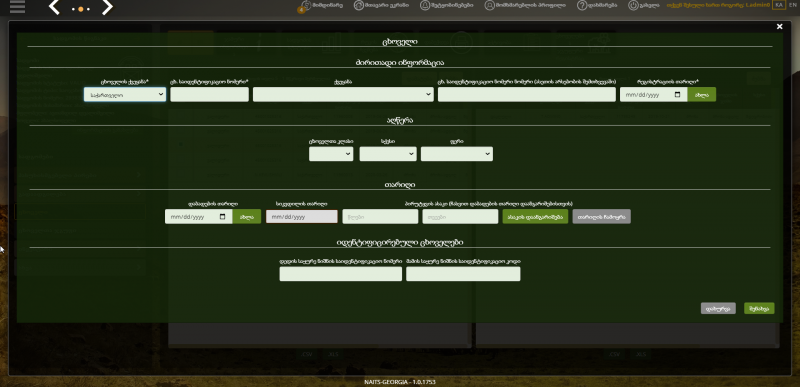Click the right CSV export button behind the dialog

(615, 354)
